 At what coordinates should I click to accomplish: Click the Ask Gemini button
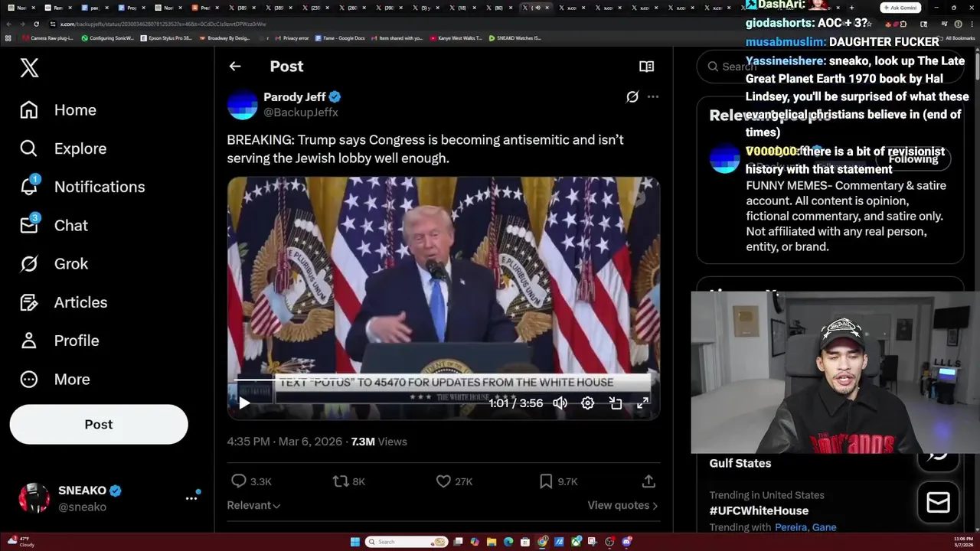point(900,8)
